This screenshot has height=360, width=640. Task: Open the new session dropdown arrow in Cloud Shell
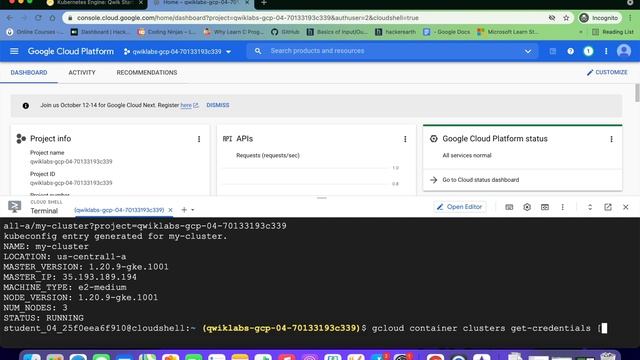point(193,210)
